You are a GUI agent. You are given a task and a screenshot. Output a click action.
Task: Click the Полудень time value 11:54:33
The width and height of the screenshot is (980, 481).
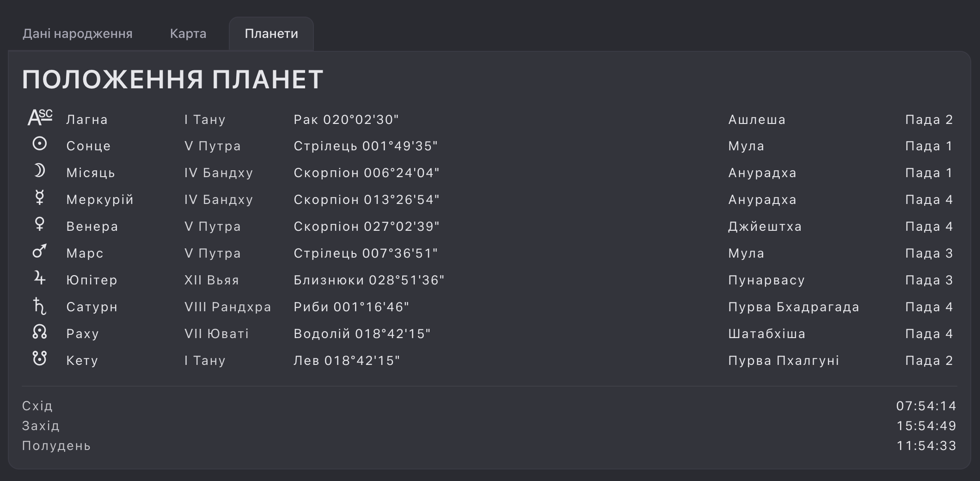coord(926,446)
